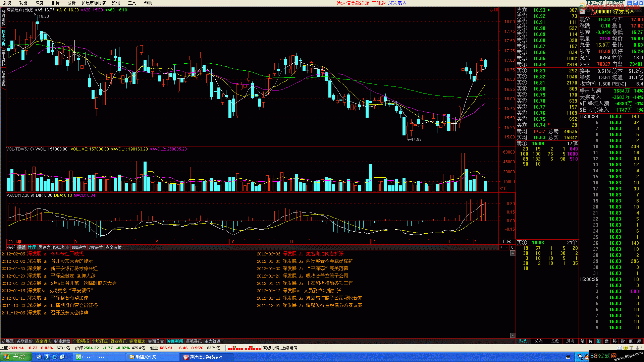Click the 财经资讯 button
Screen dimensions: 644x362
pos(595,3)
